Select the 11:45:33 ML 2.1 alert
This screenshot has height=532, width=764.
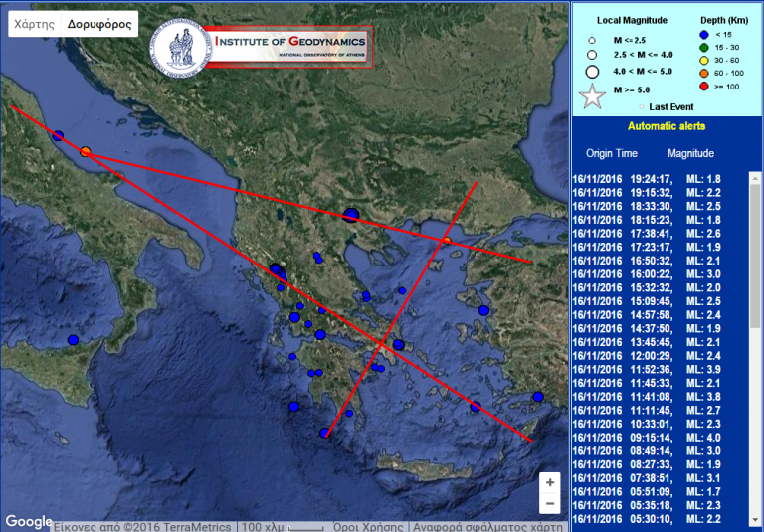coord(646,384)
